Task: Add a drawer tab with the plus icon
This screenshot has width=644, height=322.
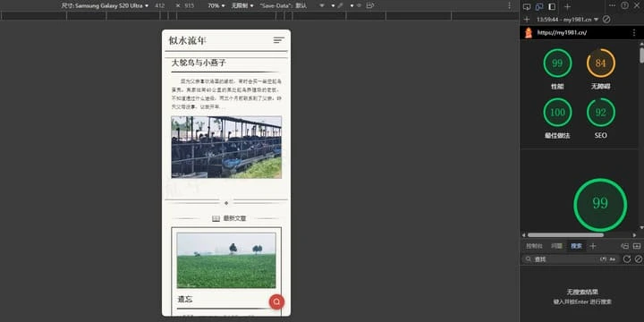Action: (593, 246)
